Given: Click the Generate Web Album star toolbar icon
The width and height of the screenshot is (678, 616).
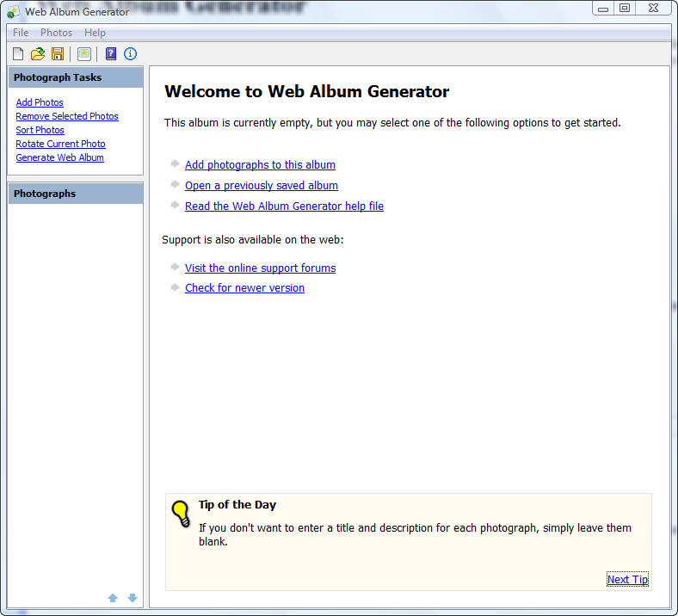Looking at the screenshot, I should click(83, 54).
